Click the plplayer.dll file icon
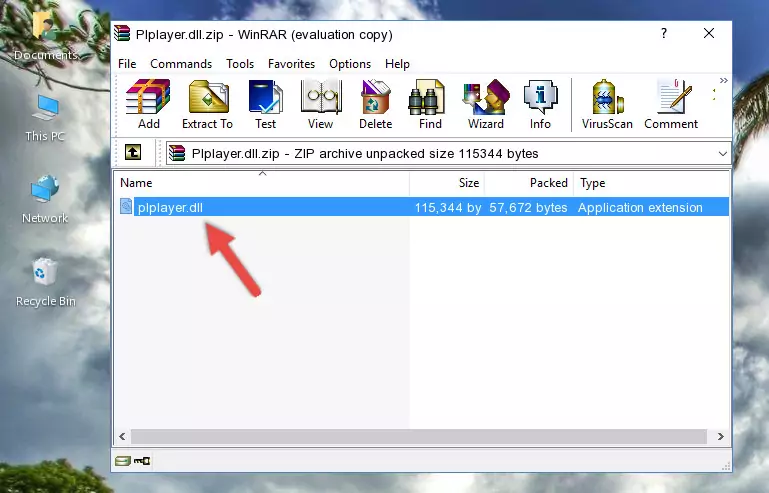 click(x=126, y=207)
